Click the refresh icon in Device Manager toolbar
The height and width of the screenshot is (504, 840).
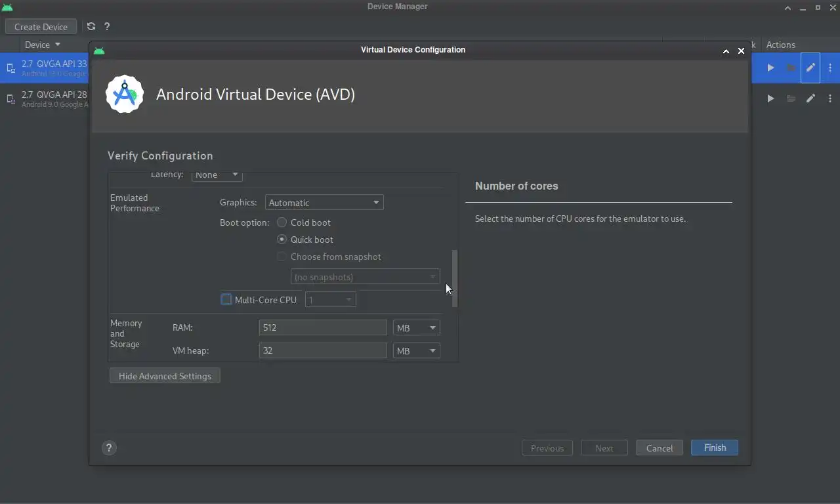click(91, 26)
